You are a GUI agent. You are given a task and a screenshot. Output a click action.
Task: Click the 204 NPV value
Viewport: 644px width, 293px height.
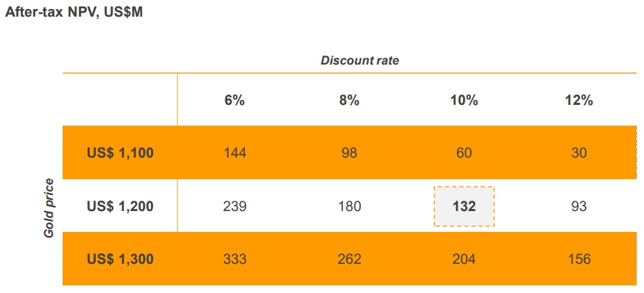(x=464, y=259)
